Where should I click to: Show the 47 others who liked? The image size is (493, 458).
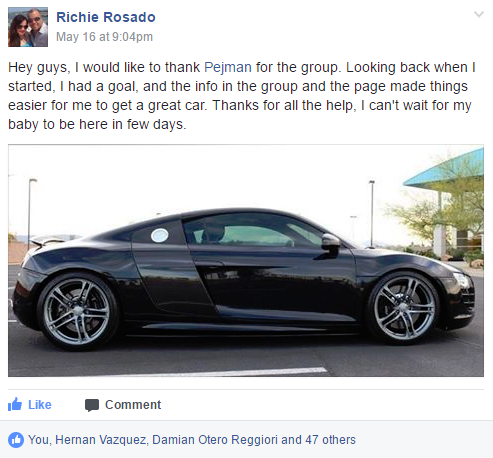[x=330, y=440]
